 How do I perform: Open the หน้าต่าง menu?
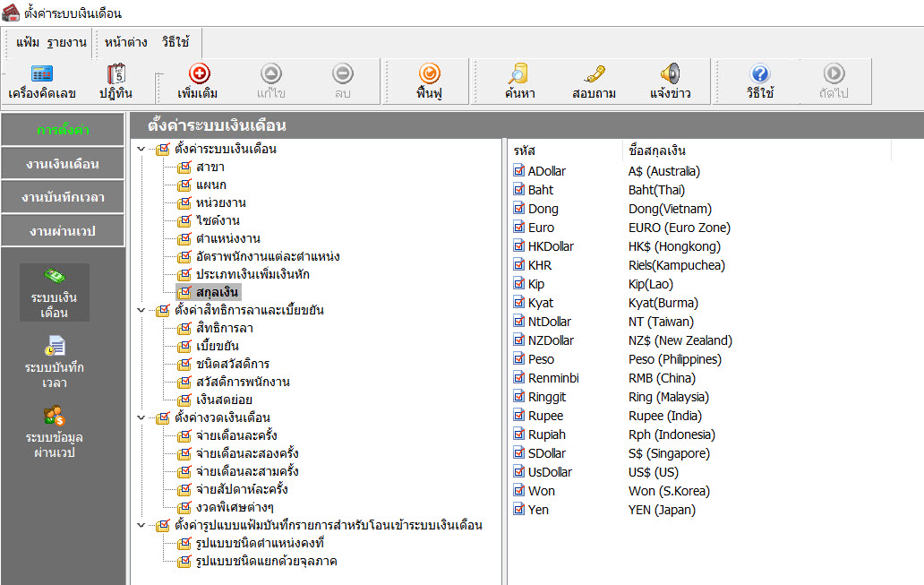(x=125, y=42)
